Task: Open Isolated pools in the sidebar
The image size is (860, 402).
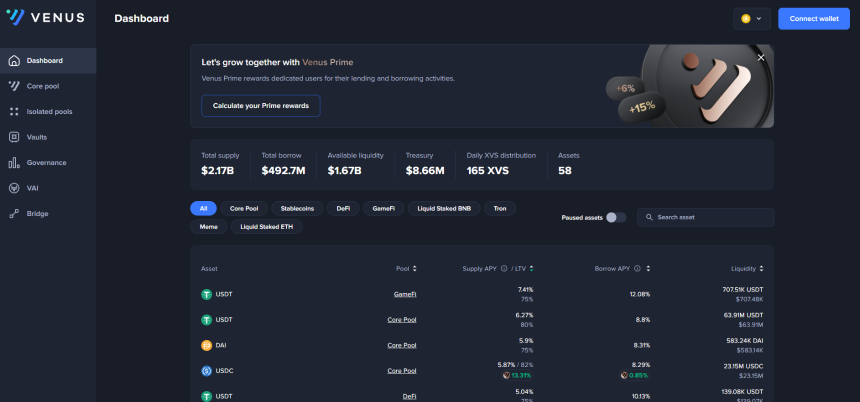Action: [48, 112]
